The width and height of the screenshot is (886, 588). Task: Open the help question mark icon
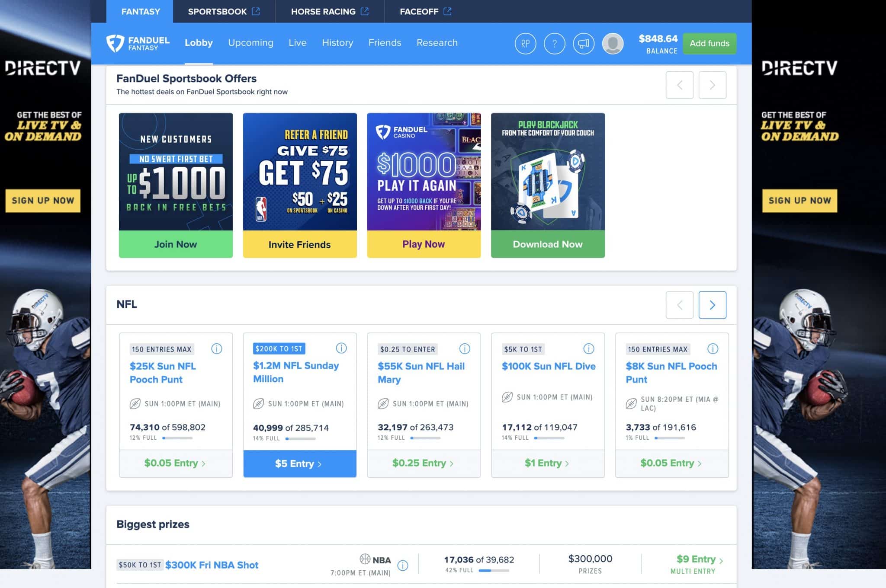point(554,44)
